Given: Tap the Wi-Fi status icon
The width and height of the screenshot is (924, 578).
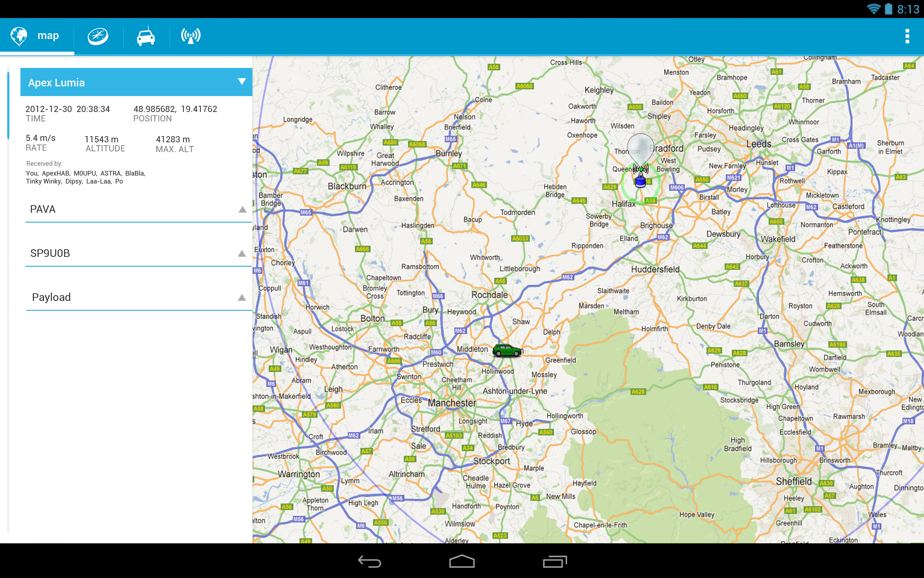Looking at the screenshot, I should click(x=873, y=9).
